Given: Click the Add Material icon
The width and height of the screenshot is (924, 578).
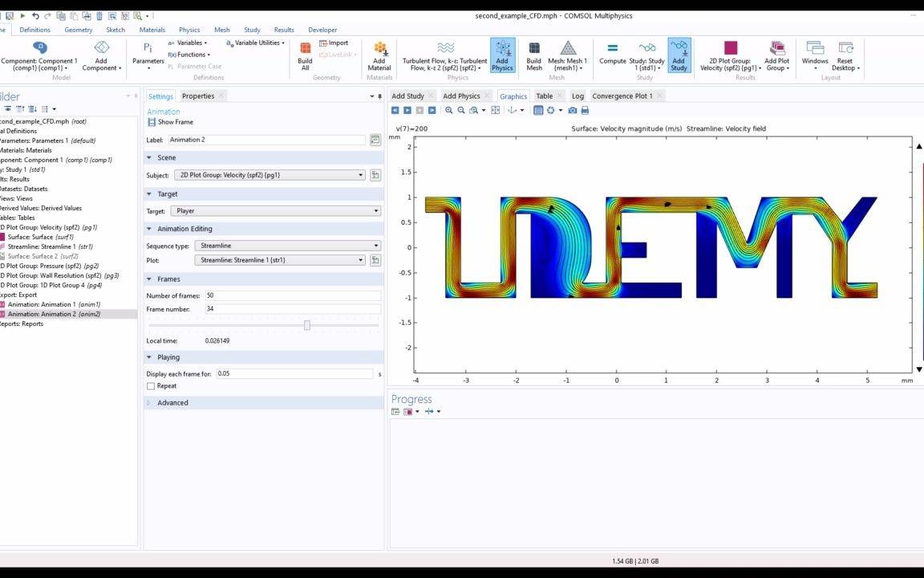Looking at the screenshot, I should [380, 48].
